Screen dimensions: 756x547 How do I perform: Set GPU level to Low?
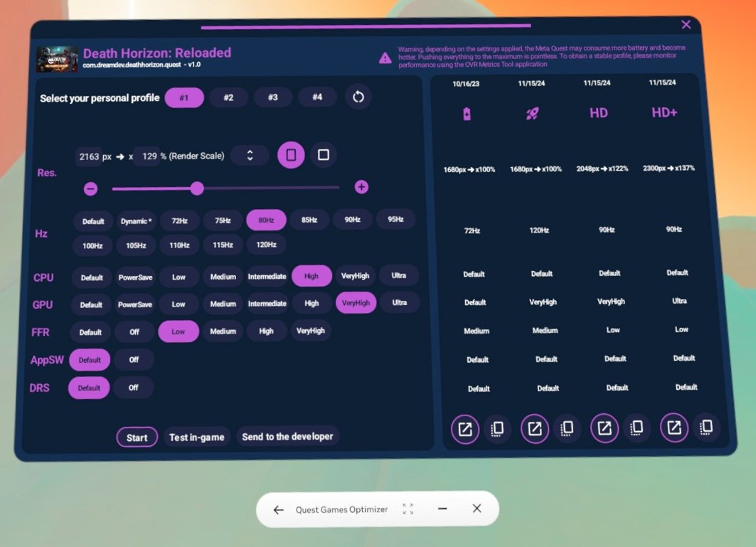coord(179,304)
